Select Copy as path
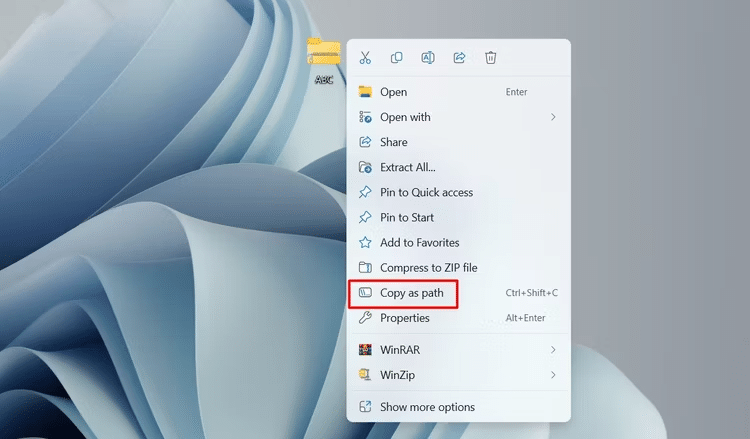 pos(411,293)
